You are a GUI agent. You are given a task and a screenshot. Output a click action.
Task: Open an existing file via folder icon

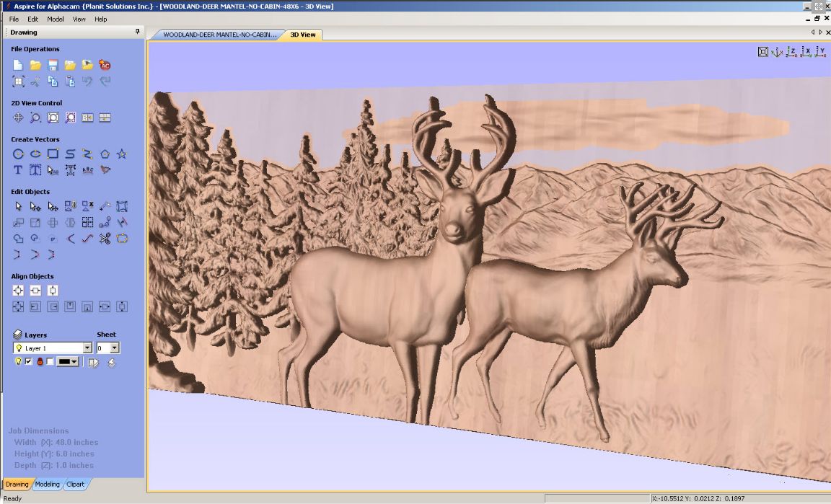(35, 65)
